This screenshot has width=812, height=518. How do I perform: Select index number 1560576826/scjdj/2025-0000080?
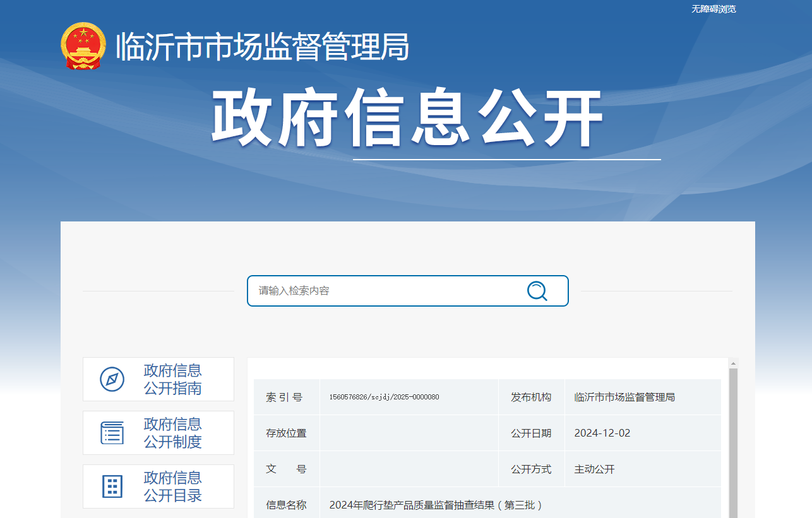384,397
